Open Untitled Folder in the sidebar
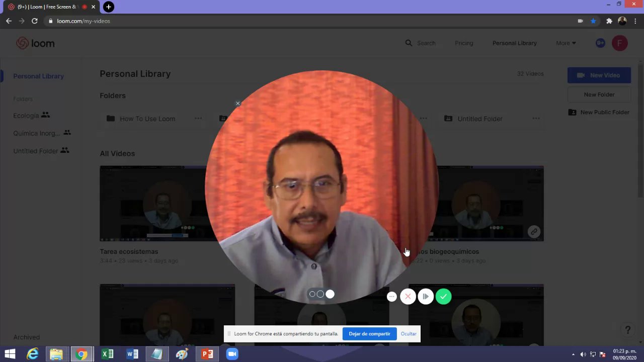Viewport: 644px width, 362px height. 41,151
